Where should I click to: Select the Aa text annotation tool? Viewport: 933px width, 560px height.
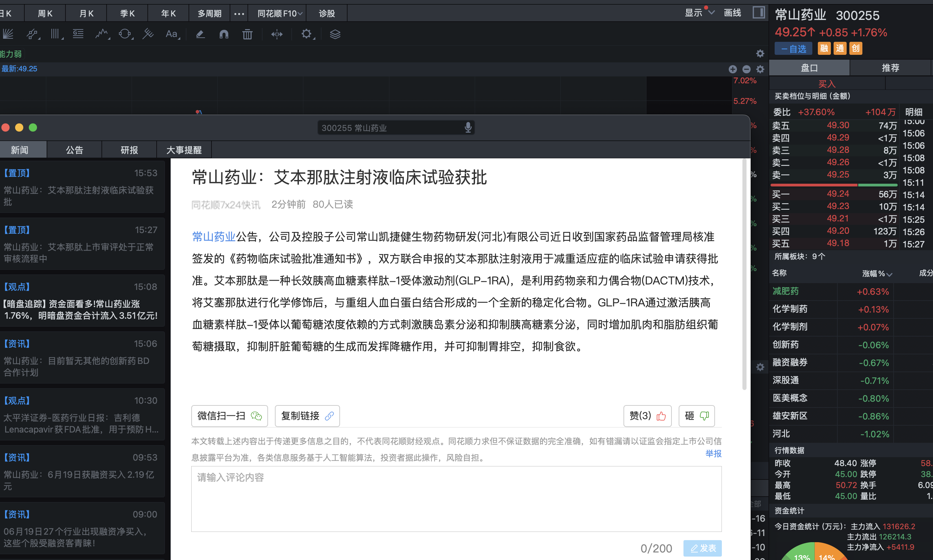(172, 34)
